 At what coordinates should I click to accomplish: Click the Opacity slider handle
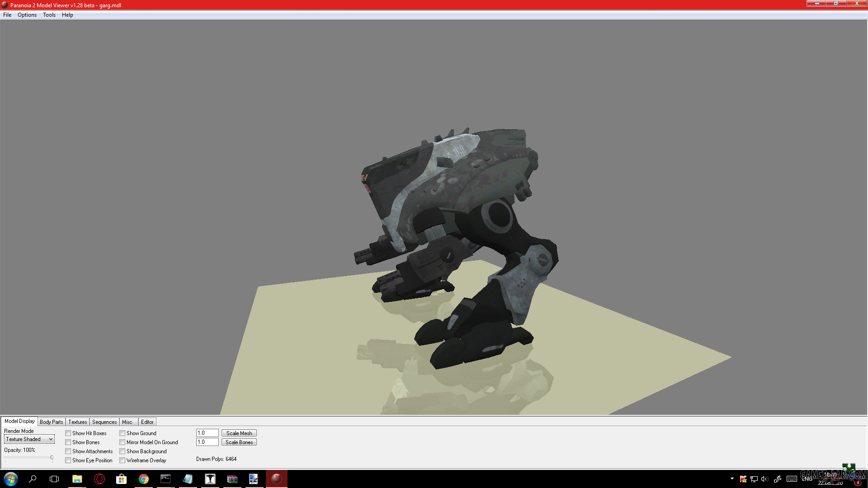coord(52,458)
